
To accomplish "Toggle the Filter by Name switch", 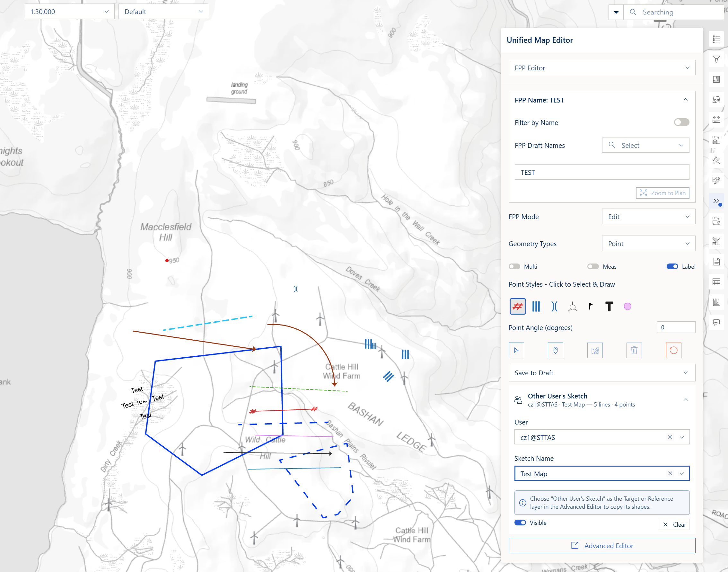I will [681, 122].
